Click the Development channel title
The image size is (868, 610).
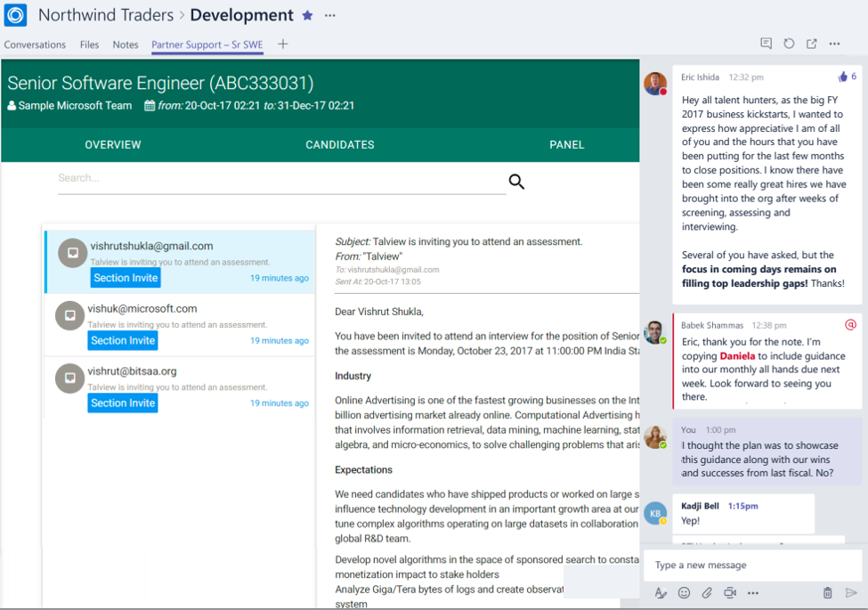[x=242, y=15]
